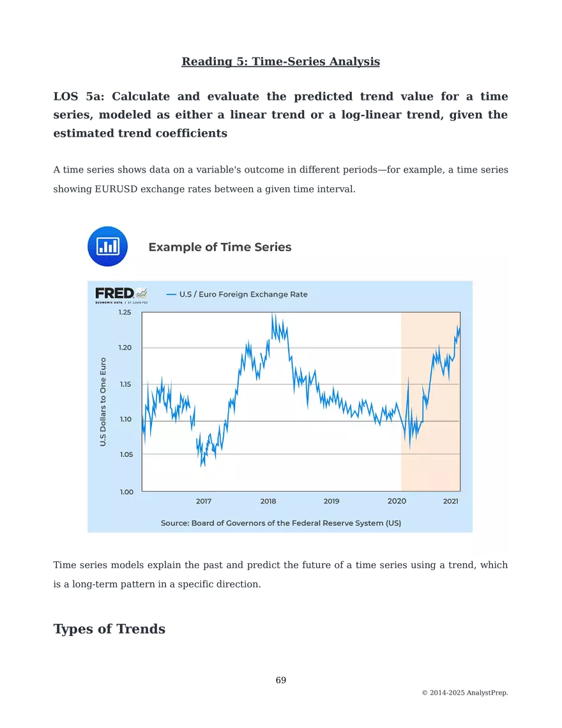Screen dimensions: 562x728
Task: Click the 1.25 y-axis tick label
Action: coord(125,313)
